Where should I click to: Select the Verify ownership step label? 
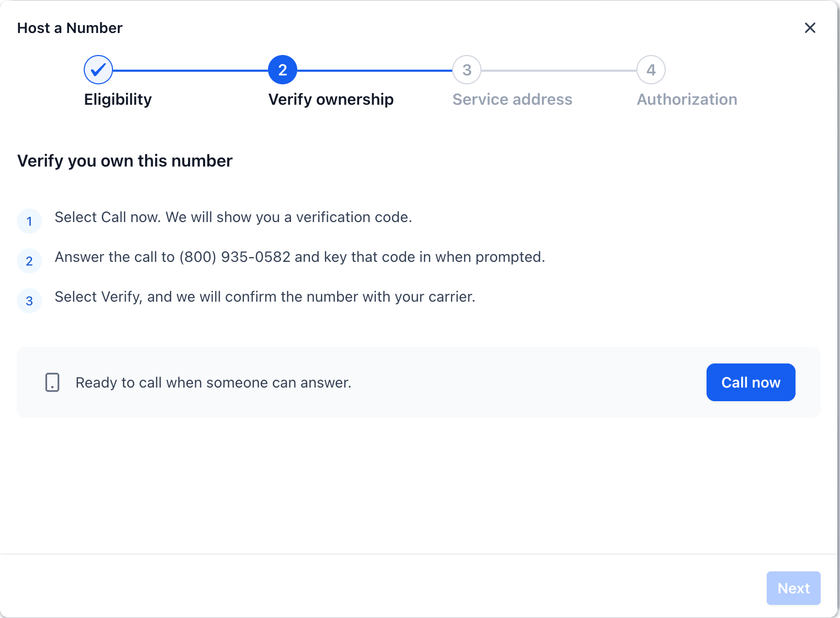pos(331,100)
